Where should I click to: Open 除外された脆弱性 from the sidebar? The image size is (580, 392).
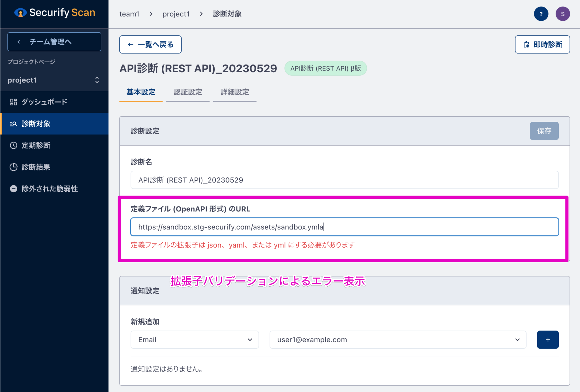tap(49, 189)
